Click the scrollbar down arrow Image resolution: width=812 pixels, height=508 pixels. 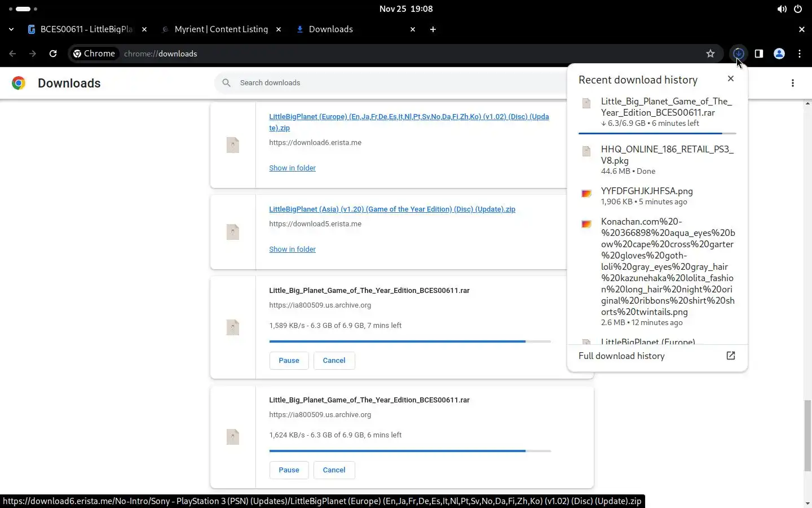point(807,503)
